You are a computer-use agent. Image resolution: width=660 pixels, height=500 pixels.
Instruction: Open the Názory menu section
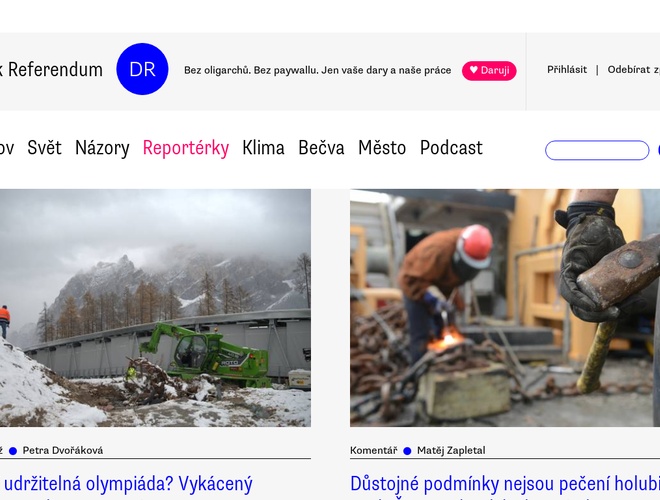[102, 148]
